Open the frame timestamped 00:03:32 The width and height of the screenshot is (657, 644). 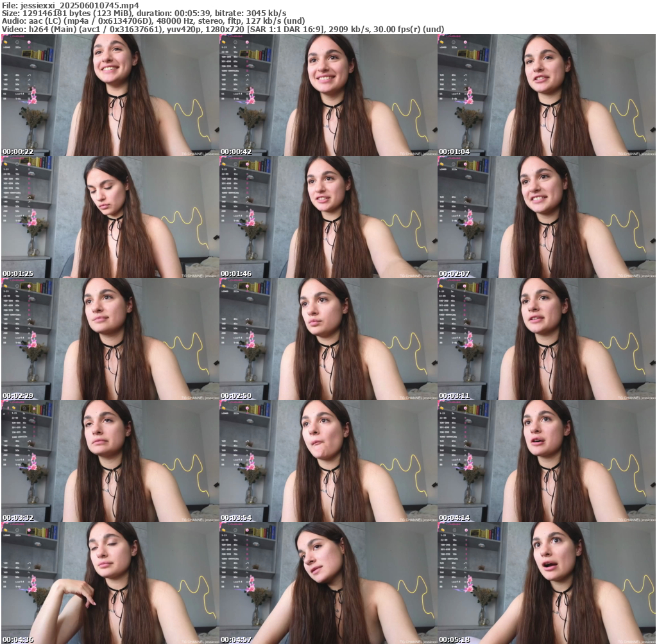click(x=110, y=461)
